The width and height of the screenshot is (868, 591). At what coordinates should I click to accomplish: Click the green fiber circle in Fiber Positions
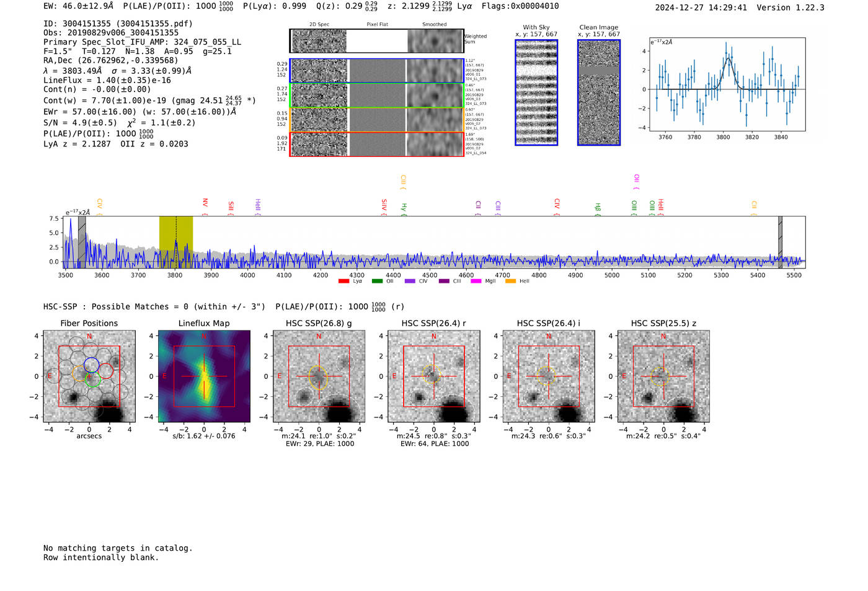(92, 380)
